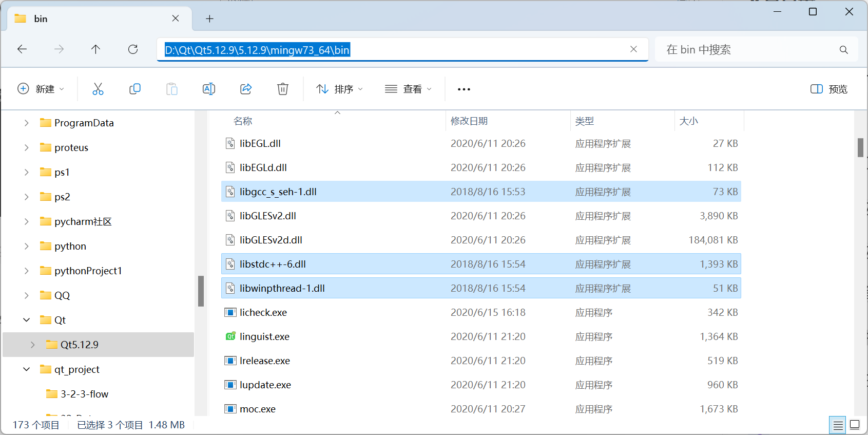The image size is (868, 435).
Task: Go back with the left arrow
Action: tap(22, 49)
